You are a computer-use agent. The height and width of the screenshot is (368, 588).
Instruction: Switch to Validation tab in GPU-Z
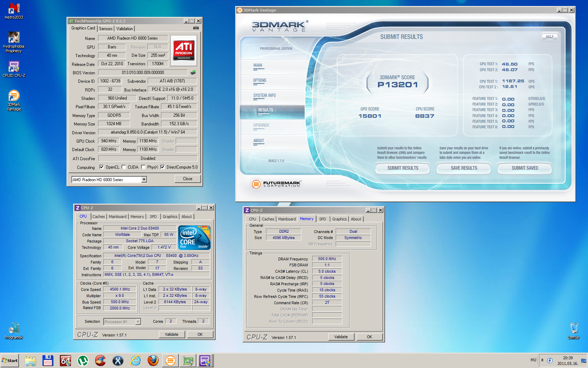click(x=125, y=29)
